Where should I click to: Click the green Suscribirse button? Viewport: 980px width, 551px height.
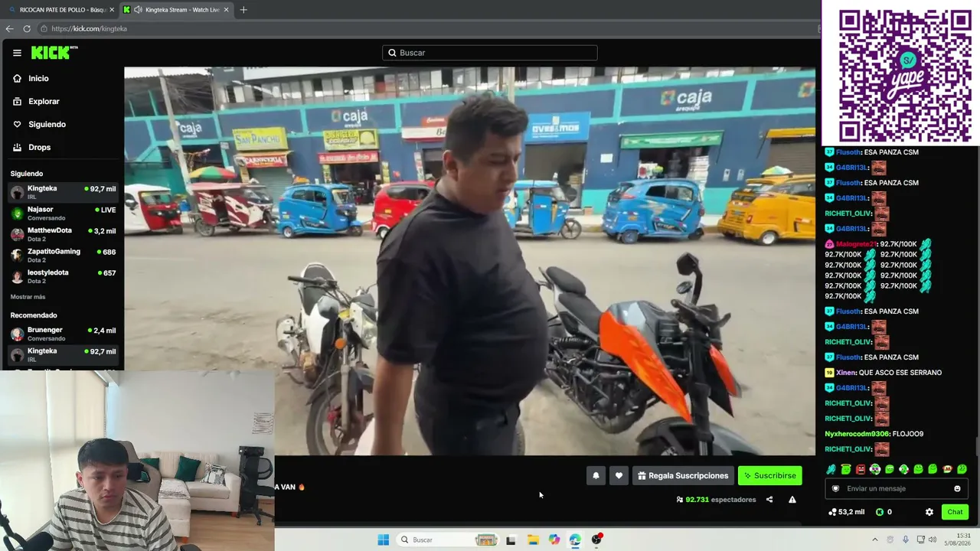[x=770, y=476]
